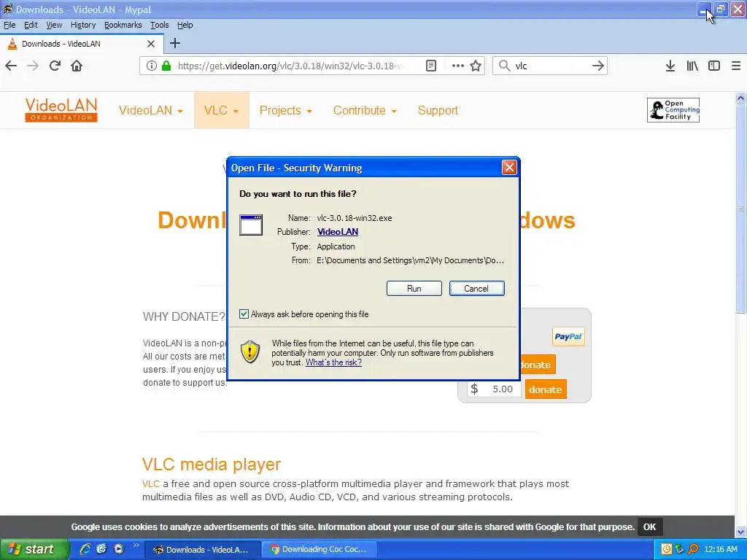Click the search magnifier icon
This screenshot has height=560, width=747.
tap(505, 66)
